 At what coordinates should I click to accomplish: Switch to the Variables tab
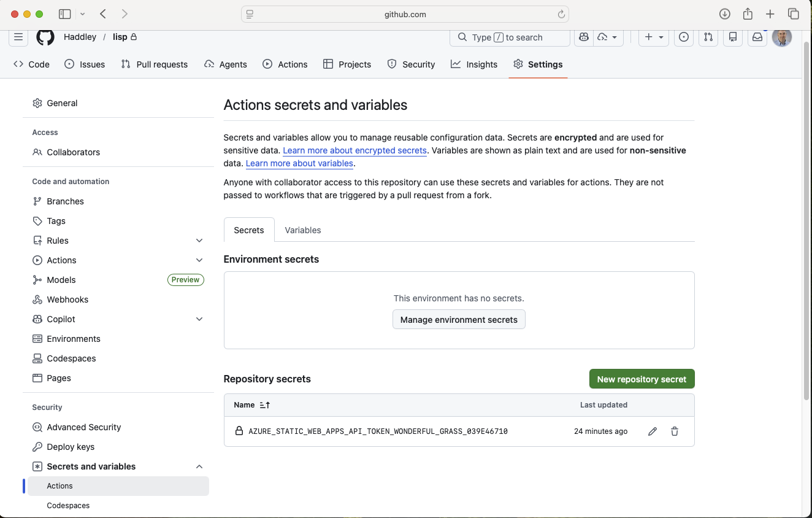[302, 230]
